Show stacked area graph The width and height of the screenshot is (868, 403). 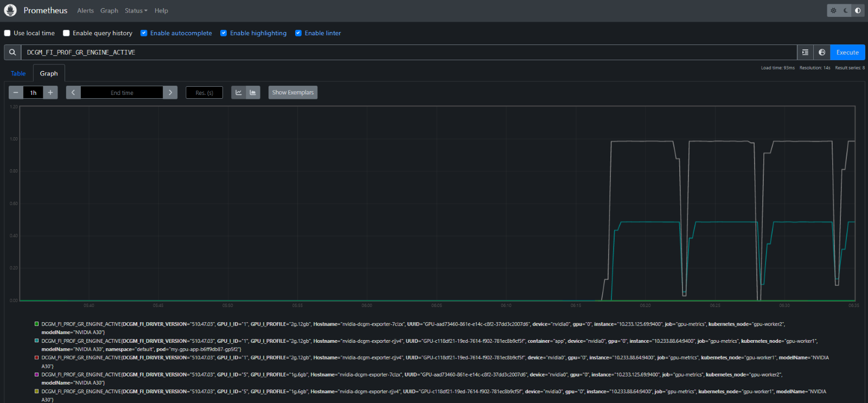253,93
